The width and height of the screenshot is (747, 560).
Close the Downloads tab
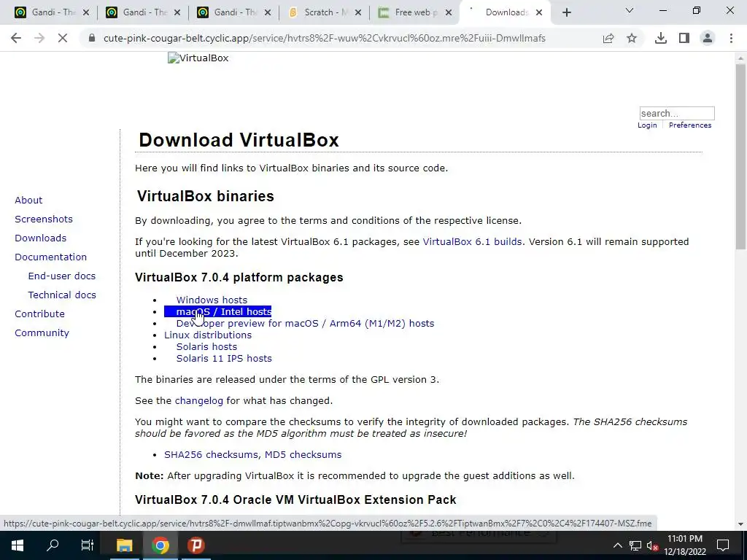(x=539, y=13)
